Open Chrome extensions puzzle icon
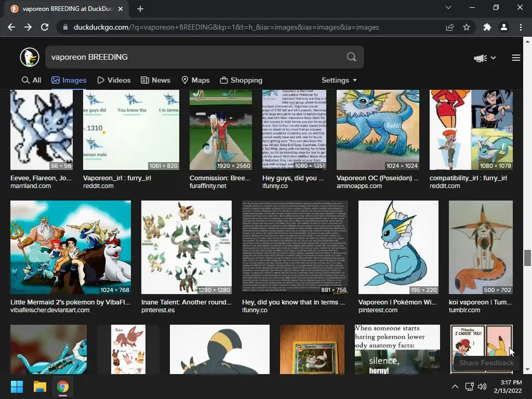The height and width of the screenshot is (399, 532). coord(487,27)
